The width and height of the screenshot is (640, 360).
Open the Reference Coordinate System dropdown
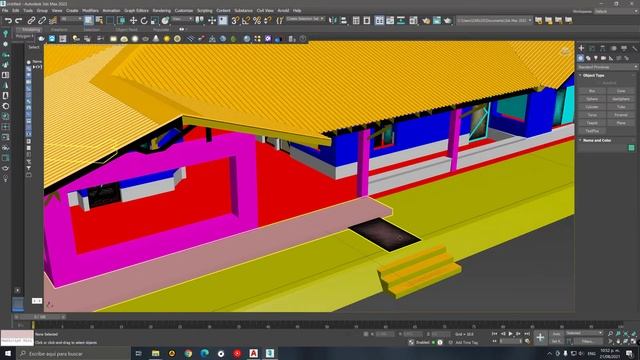[x=182, y=19]
